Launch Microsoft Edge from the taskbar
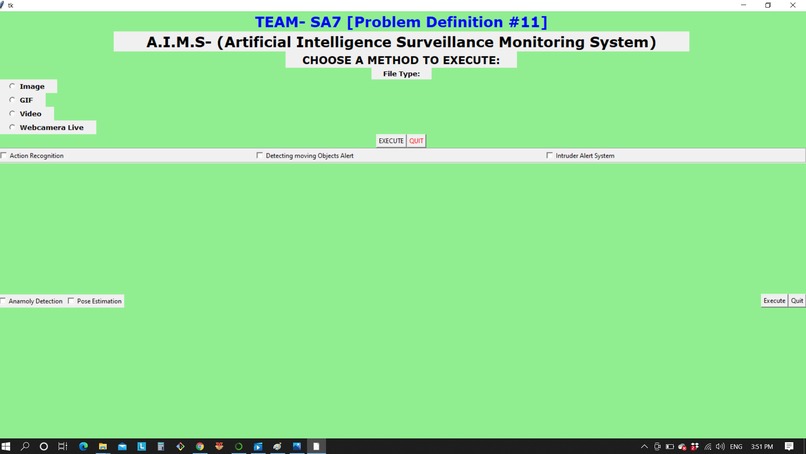The height and width of the screenshot is (454, 806). click(x=83, y=446)
